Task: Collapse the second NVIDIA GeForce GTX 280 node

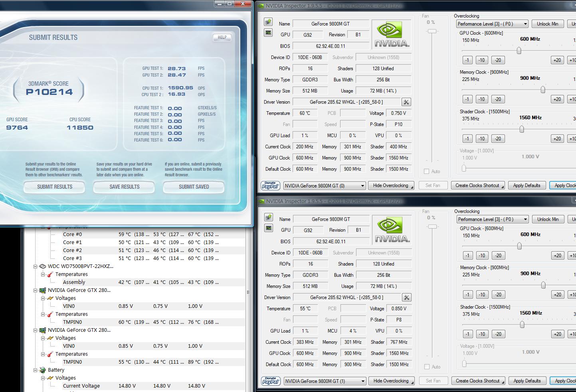Action: click(36, 330)
